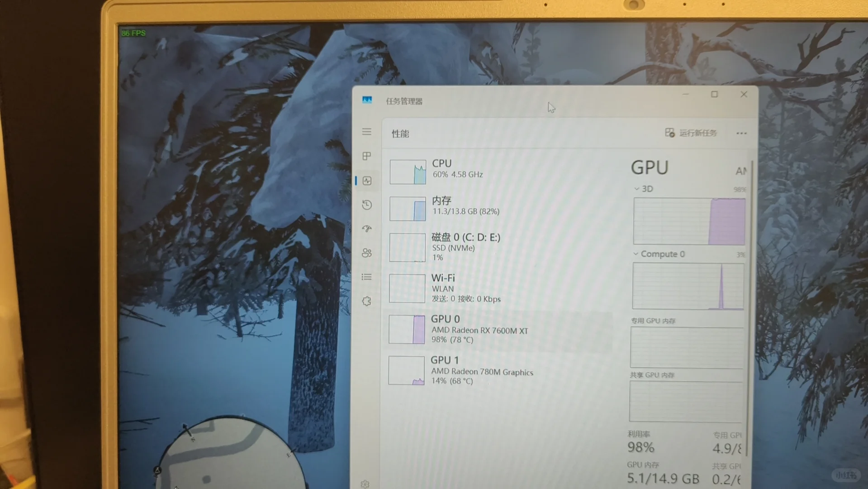Click the 性能 page heading
Image resolution: width=868 pixels, height=489 pixels.
(400, 134)
